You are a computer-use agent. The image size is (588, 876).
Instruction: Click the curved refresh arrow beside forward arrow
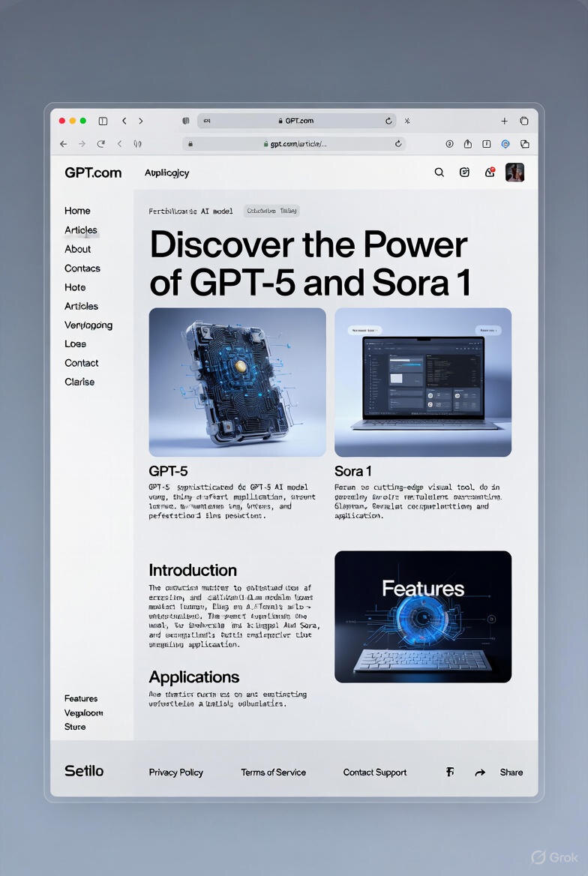(x=100, y=143)
